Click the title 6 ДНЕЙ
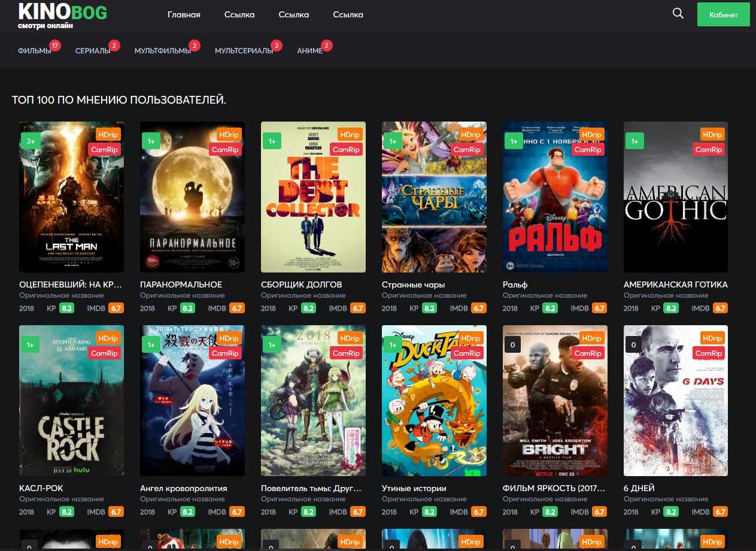The width and height of the screenshot is (756, 551). (x=639, y=488)
